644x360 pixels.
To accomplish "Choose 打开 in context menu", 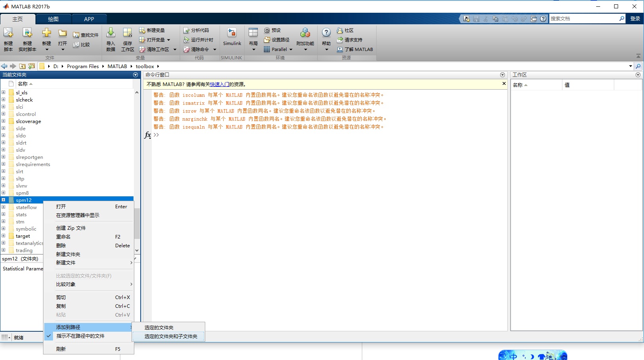I will coord(88,207).
